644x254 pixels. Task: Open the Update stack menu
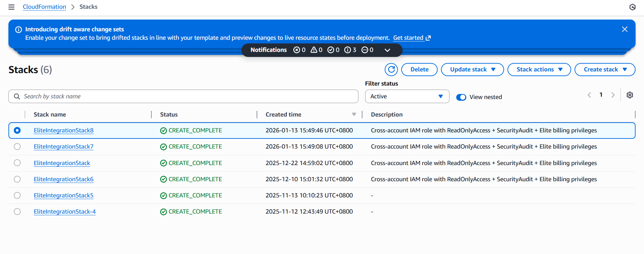(472, 70)
